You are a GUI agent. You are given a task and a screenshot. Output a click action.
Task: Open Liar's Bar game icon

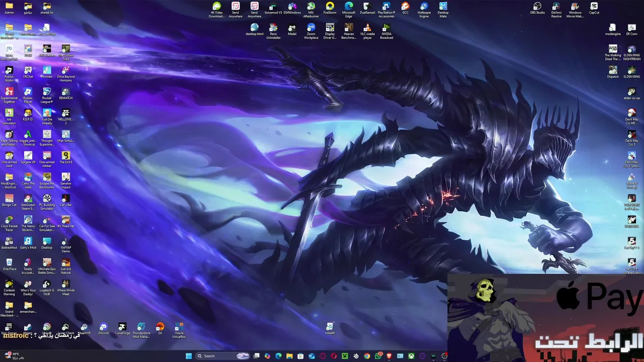point(65,201)
